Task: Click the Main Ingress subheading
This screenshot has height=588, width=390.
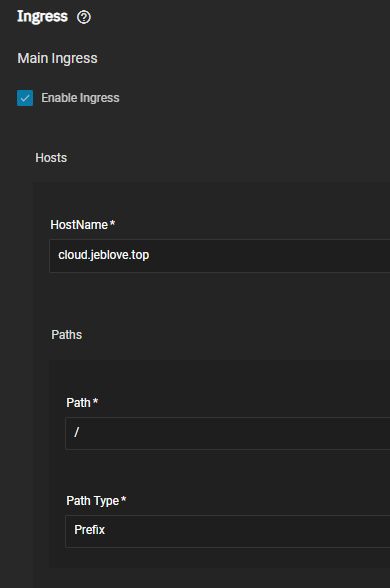Action: click(57, 58)
